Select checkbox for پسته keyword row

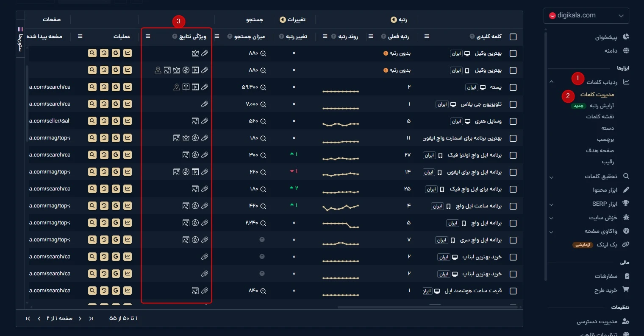tap(513, 87)
